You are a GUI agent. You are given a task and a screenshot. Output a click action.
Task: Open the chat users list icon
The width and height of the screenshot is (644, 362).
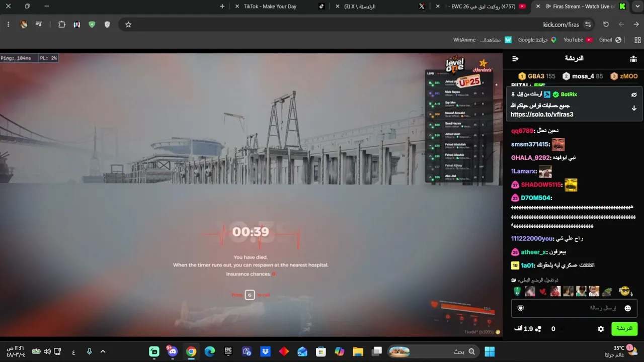[x=633, y=59]
